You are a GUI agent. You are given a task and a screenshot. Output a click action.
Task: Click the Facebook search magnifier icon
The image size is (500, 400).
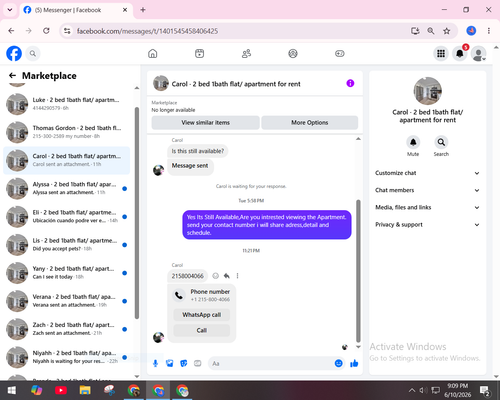click(x=33, y=53)
